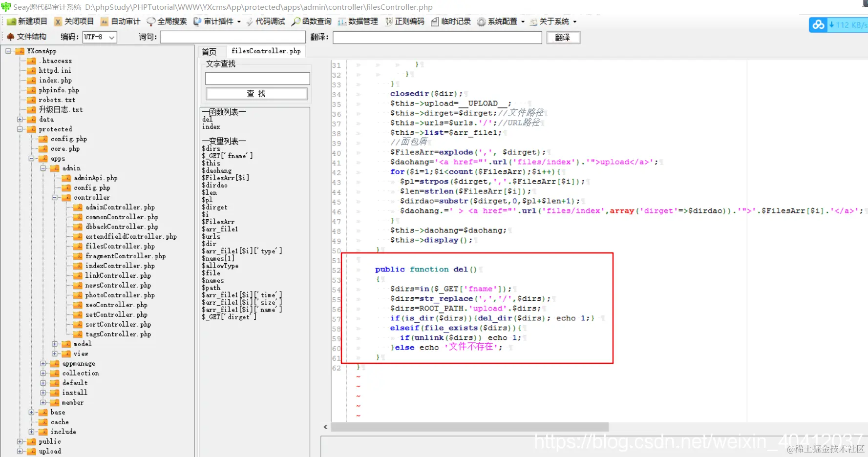This screenshot has height=457, width=868.
Task: Open core.php in protected folder
Action: tap(65, 148)
